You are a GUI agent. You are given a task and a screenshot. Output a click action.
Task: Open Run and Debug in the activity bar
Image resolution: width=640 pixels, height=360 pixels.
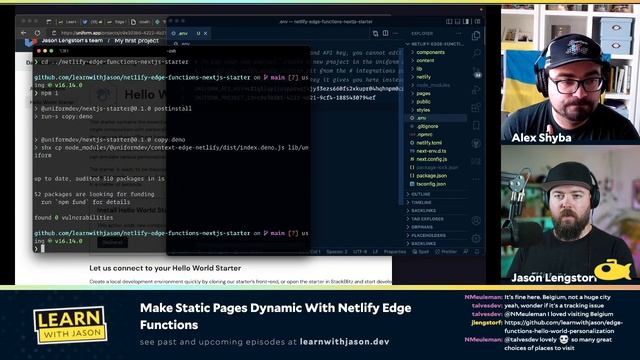476,90
